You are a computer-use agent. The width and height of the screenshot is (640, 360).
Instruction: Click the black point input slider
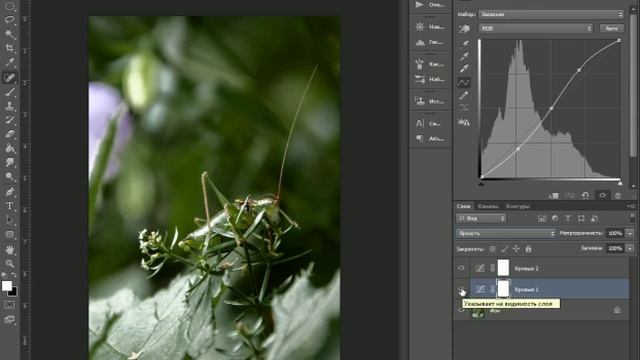coord(481,184)
